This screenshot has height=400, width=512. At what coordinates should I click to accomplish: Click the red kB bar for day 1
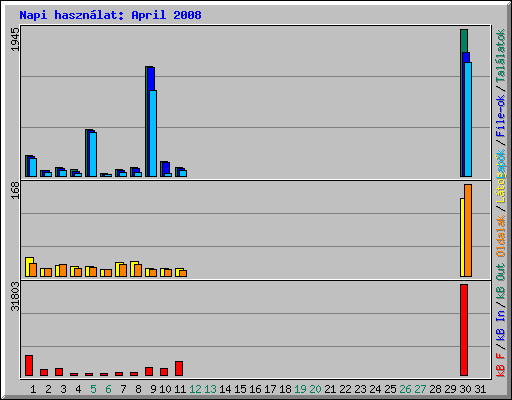point(29,366)
